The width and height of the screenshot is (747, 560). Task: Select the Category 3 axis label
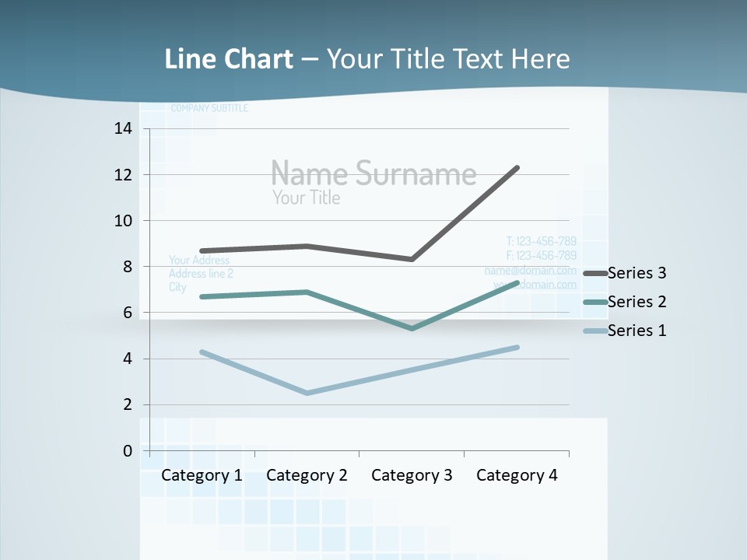coord(412,475)
